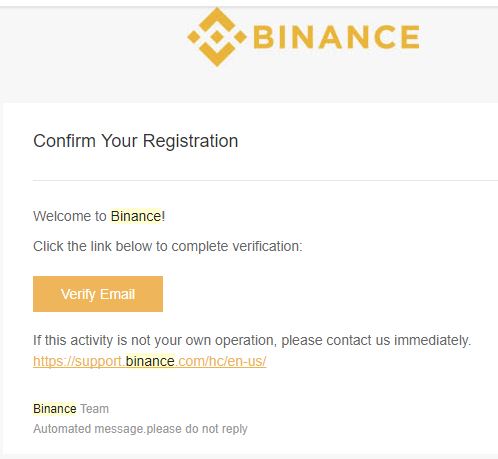Click the 'Confirm Your Registration' heading
Image resolution: width=498 pixels, height=459 pixels.
pyautogui.click(x=136, y=141)
